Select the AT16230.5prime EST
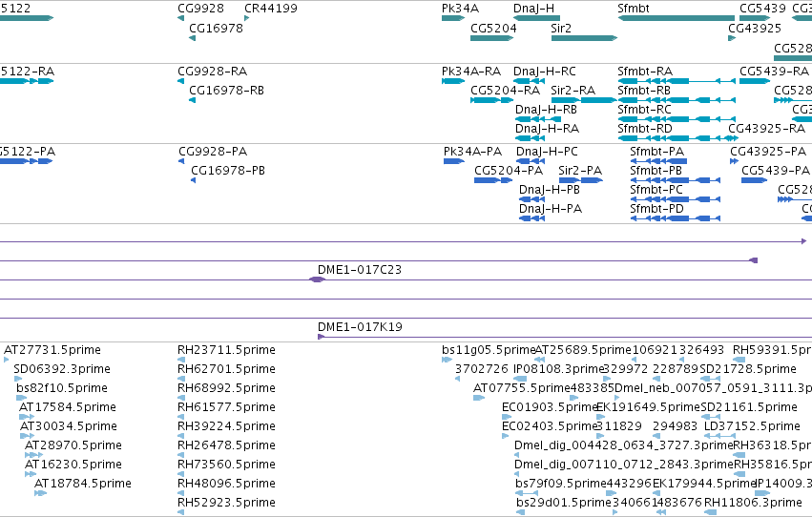This screenshot has height=517, width=812. pyautogui.click(x=31, y=475)
